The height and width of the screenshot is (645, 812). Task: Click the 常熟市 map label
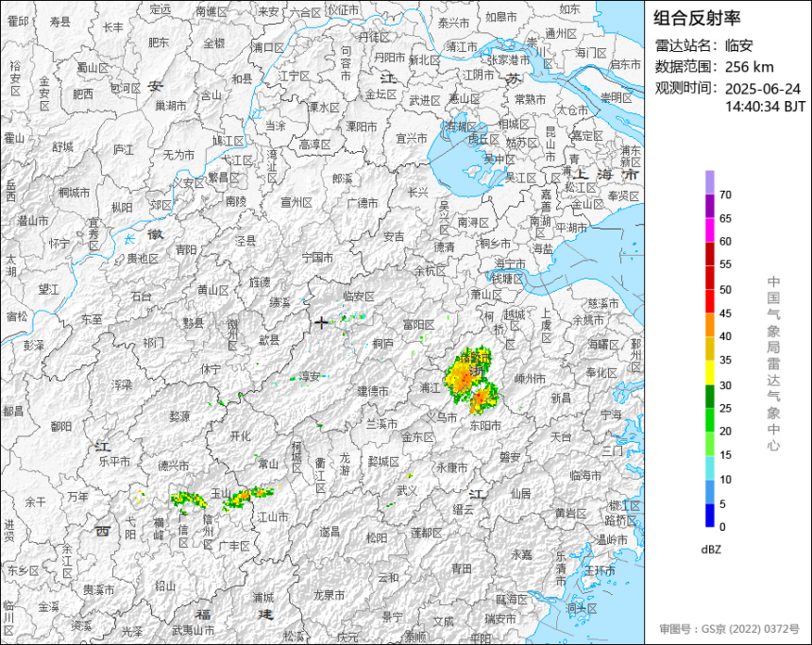pos(530,99)
